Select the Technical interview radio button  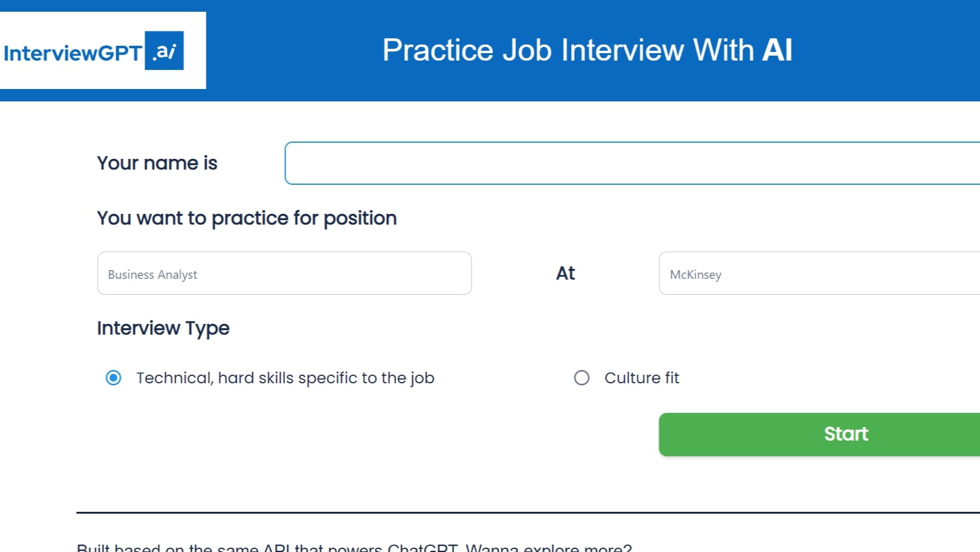coord(114,378)
